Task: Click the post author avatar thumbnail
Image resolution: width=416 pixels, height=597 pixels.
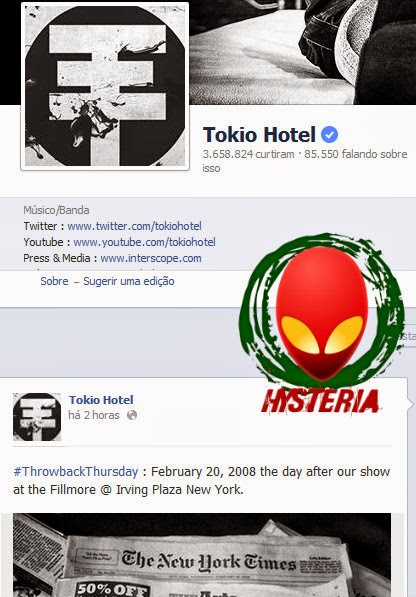Action: tap(37, 417)
